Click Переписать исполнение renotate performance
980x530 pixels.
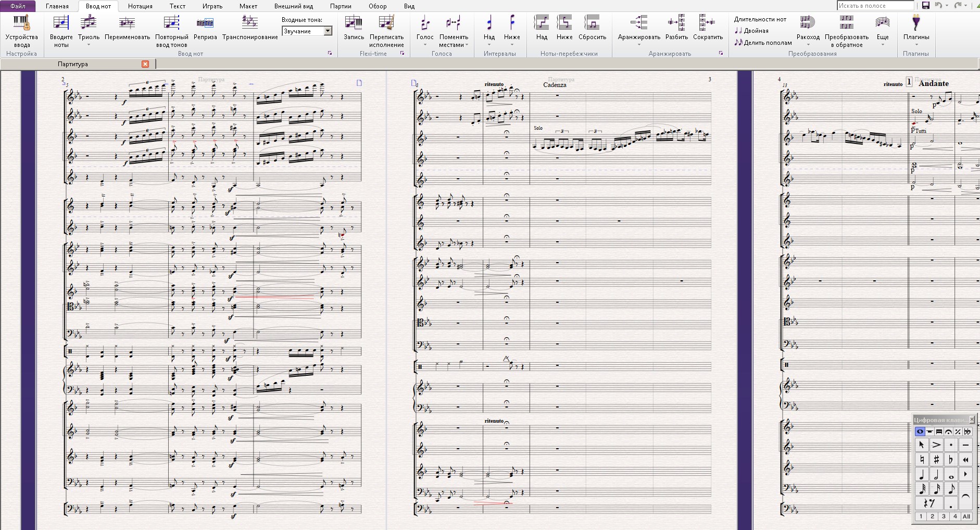point(386,31)
